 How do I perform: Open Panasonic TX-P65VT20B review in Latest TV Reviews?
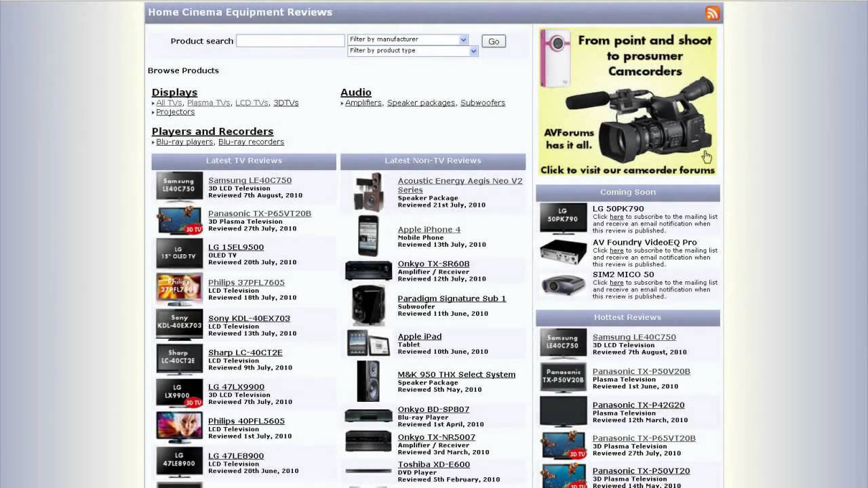(x=260, y=213)
